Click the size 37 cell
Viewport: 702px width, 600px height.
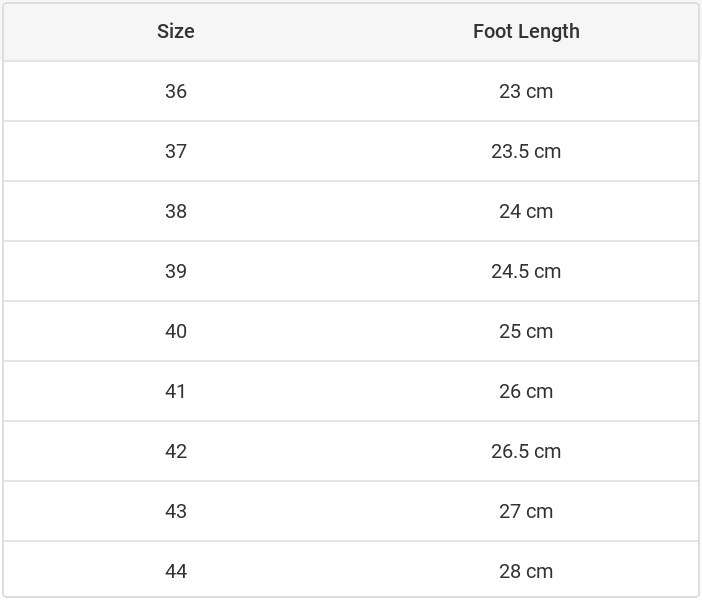[176, 151]
